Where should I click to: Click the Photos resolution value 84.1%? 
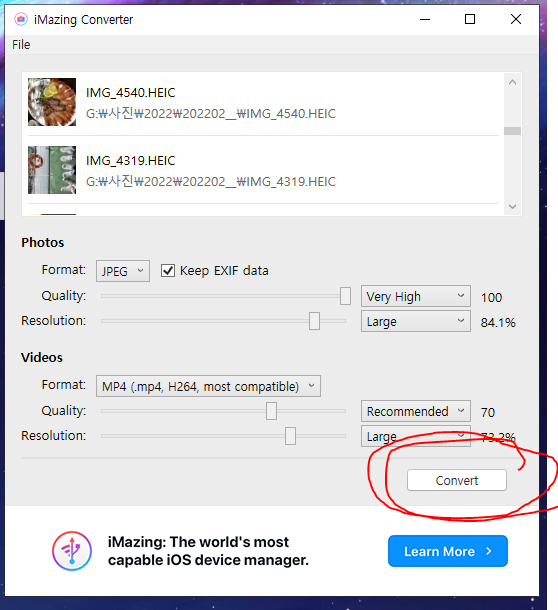(x=498, y=323)
